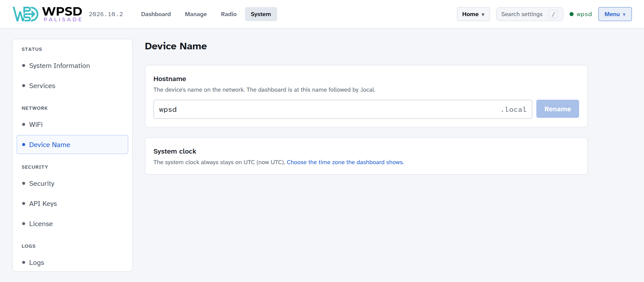
Task: Click the LOGS section label
Action: point(28,246)
